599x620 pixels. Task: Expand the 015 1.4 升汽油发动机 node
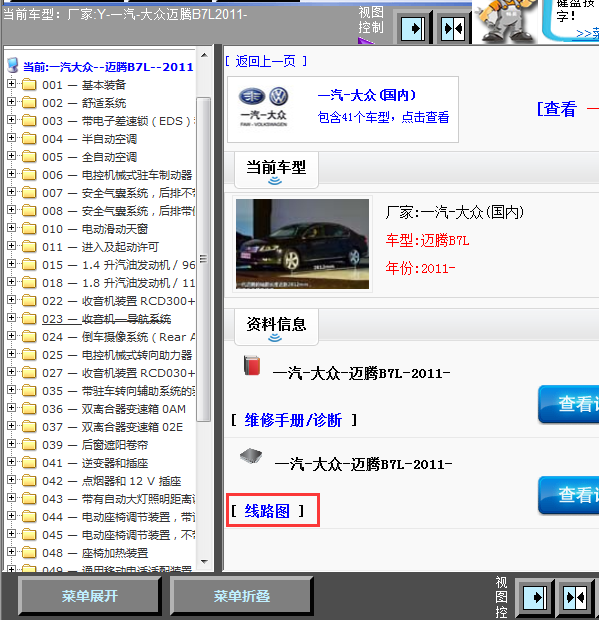(x=11, y=263)
